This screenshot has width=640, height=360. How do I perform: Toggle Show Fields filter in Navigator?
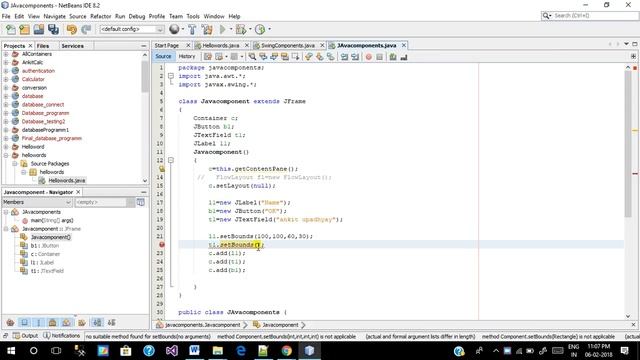pyautogui.click(x=24, y=322)
